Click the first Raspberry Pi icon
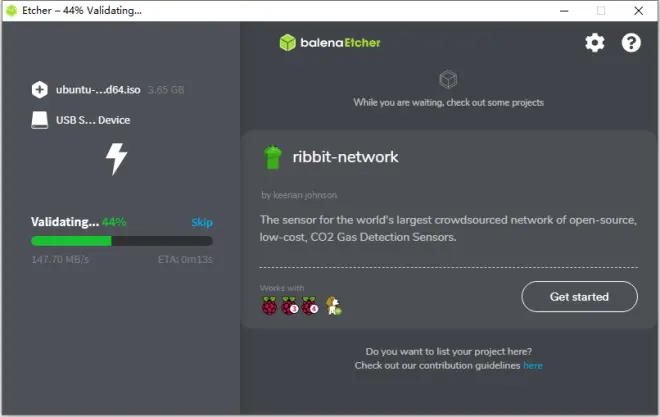The image size is (660, 417). pyautogui.click(x=269, y=306)
